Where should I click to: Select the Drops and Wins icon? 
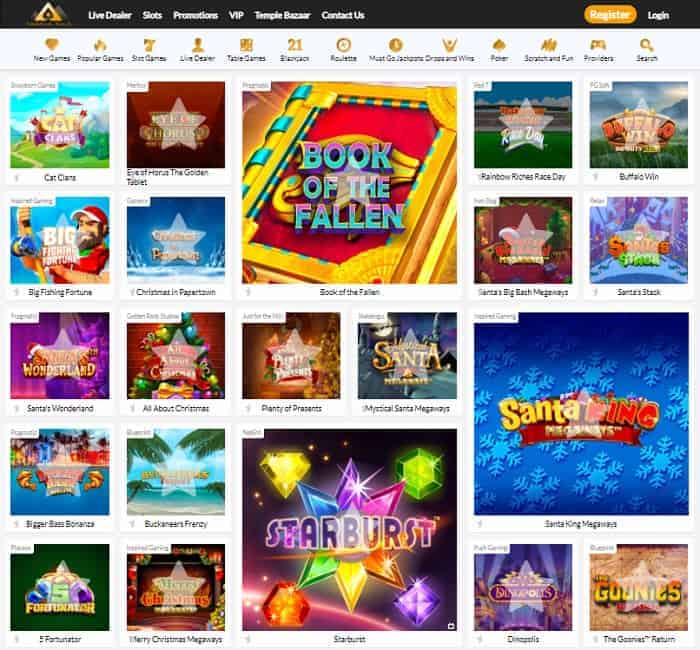(450, 45)
